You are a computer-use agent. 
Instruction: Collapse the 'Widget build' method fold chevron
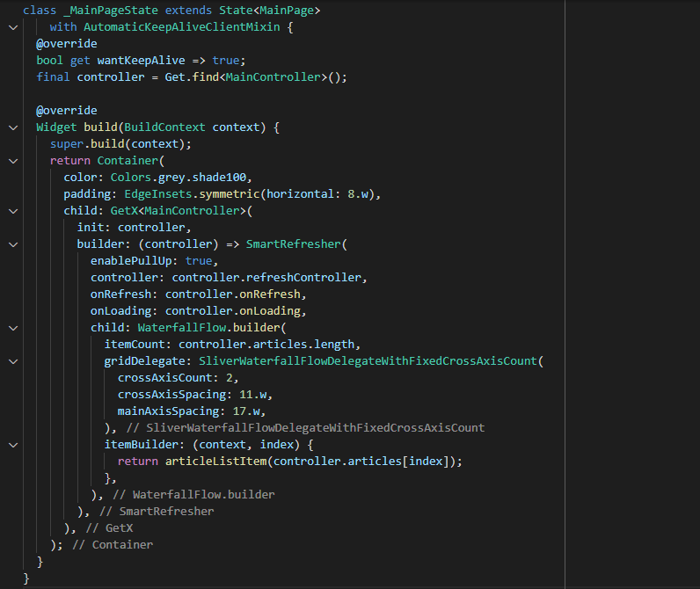[x=13, y=127]
